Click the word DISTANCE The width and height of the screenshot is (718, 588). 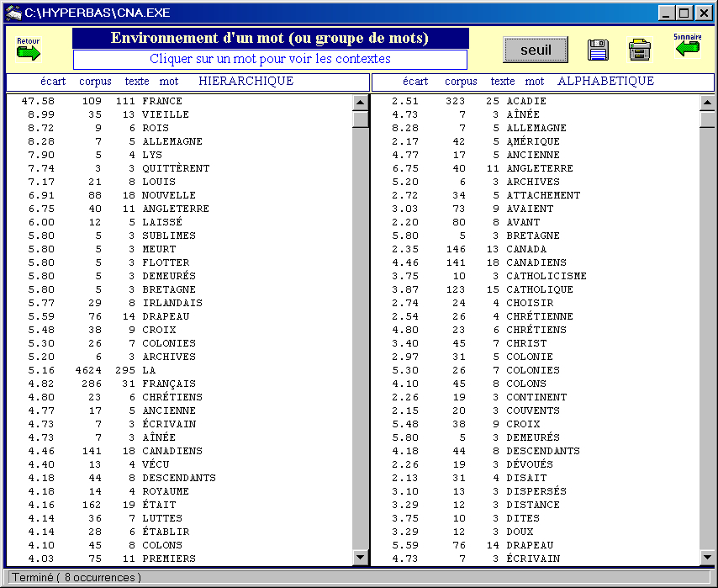(533, 505)
